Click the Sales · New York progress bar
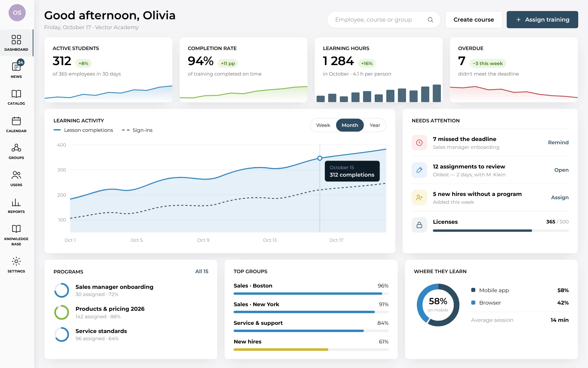Image resolution: width=588 pixels, height=368 pixels. click(x=311, y=312)
